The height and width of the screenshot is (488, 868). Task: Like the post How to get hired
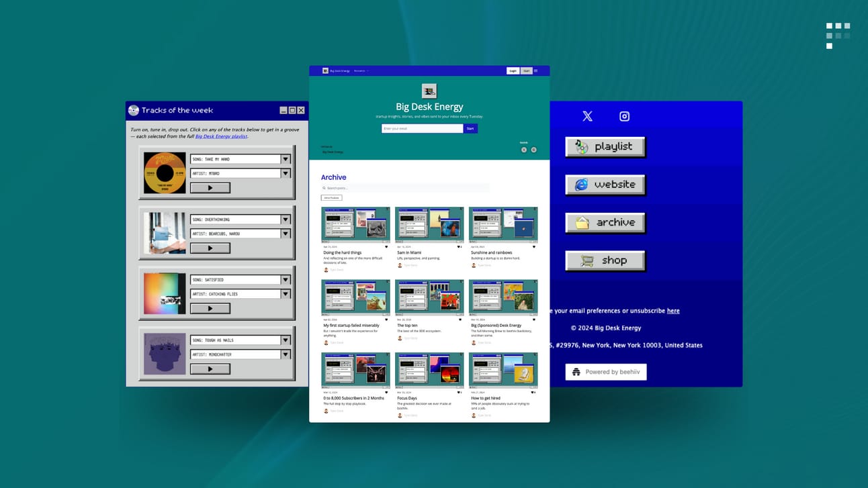(x=533, y=392)
